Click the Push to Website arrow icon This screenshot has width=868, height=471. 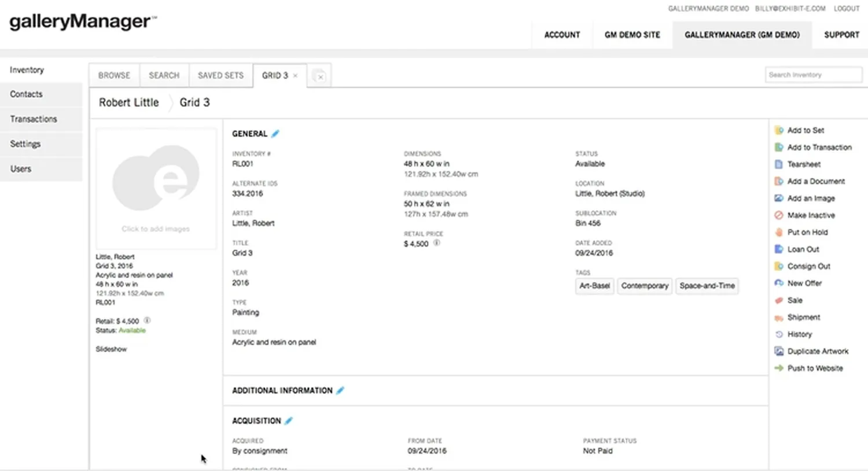(x=779, y=368)
